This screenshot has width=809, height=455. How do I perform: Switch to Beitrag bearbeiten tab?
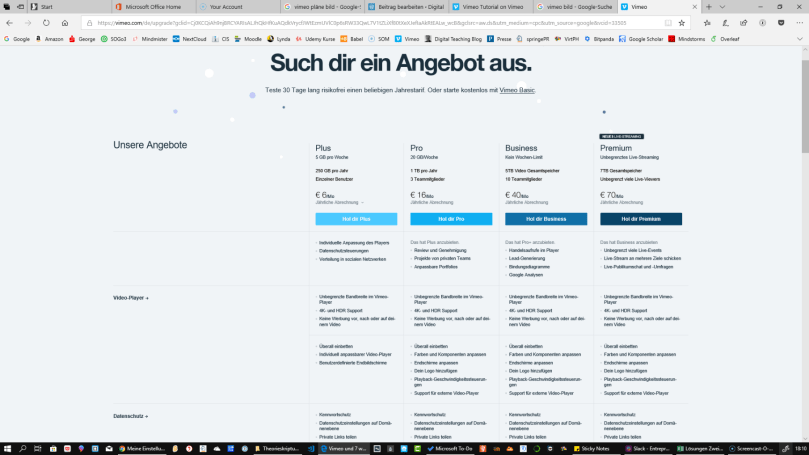click(x=407, y=7)
